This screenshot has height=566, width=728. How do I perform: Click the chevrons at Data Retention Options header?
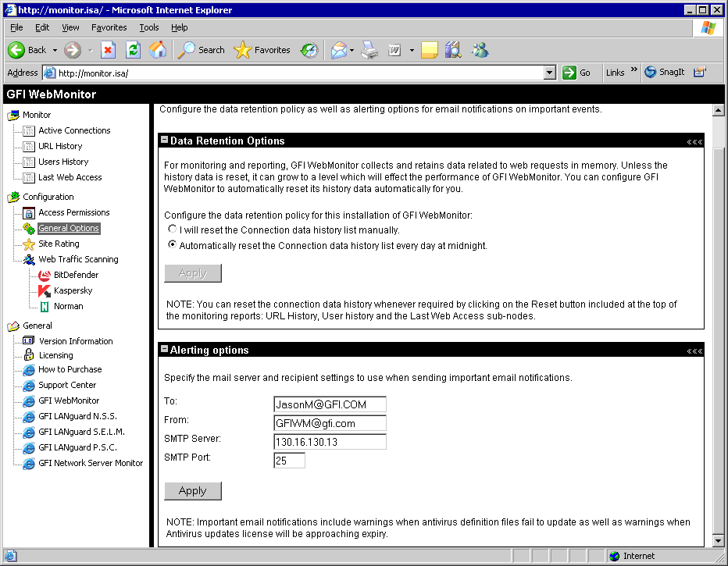pyautogui.click(x=694, y=142)
